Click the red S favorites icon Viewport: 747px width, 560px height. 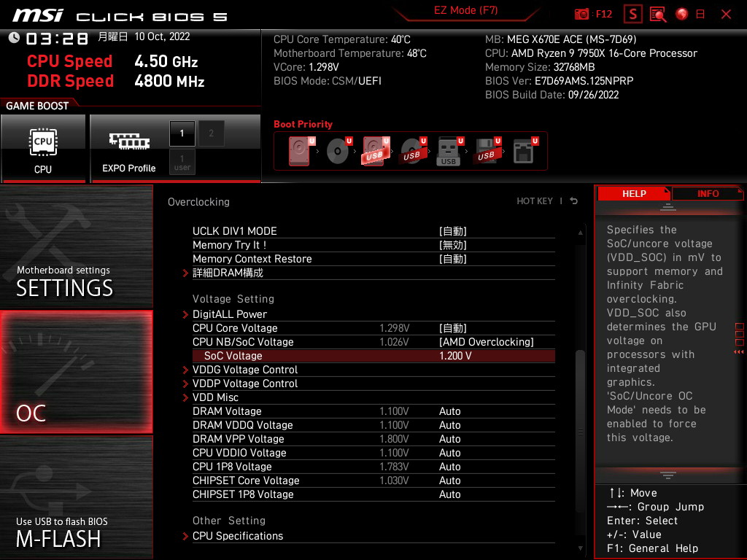pos(633,14)
